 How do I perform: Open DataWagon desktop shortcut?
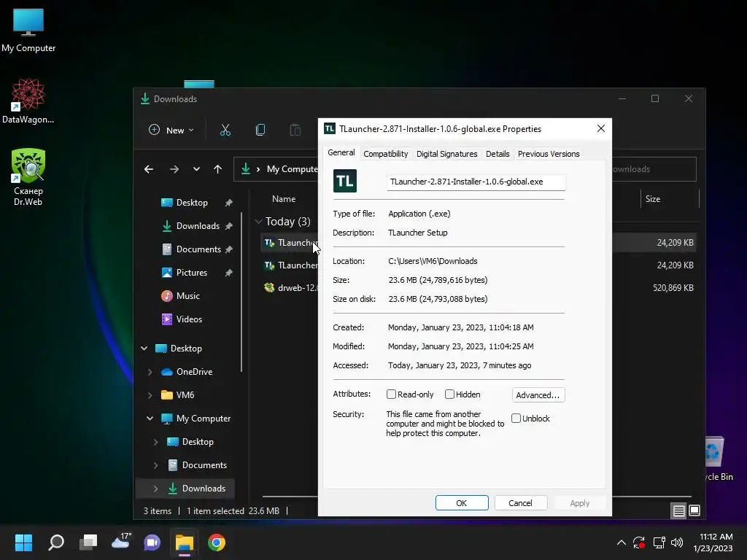28,101
